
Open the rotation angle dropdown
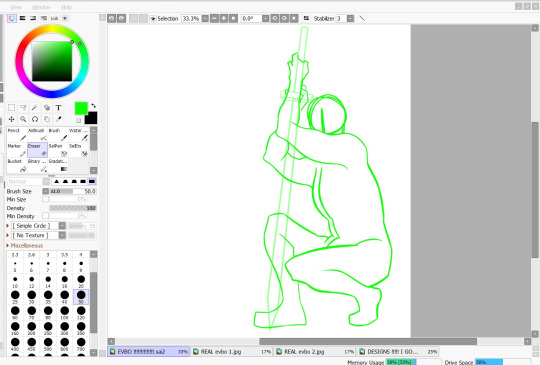pos(266,18)
